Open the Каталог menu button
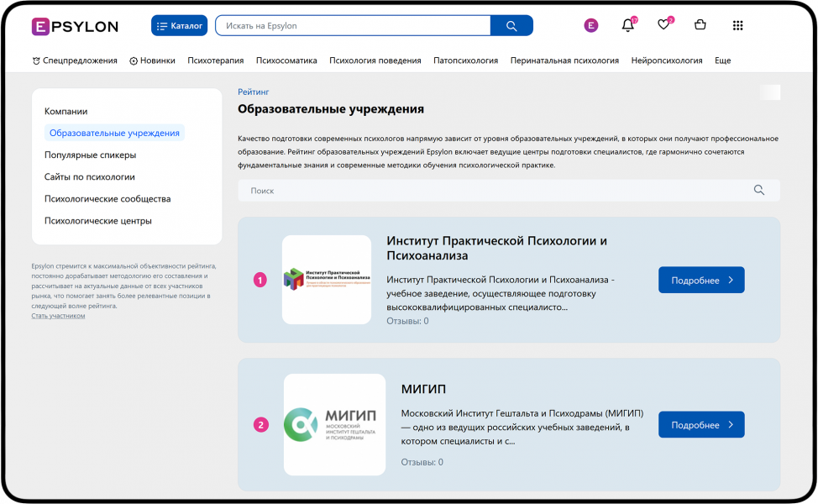Viewport: 818px width, 504px height. 180,25
